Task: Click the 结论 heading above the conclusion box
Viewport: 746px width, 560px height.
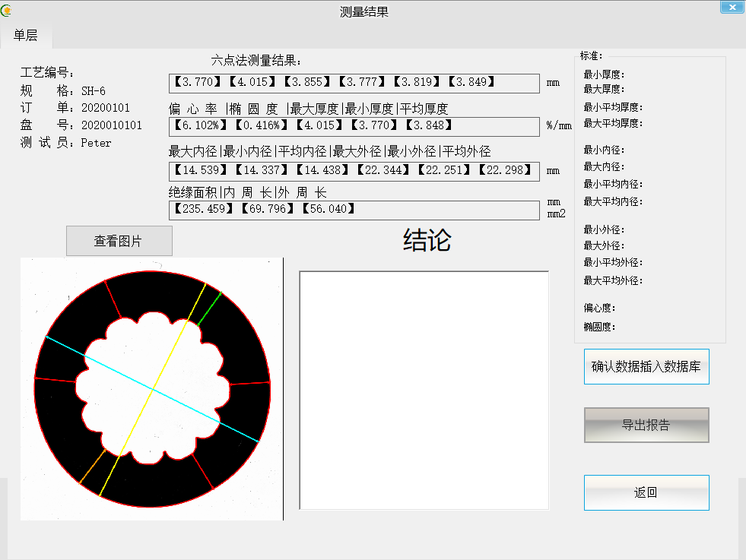Action: (424, 241)
